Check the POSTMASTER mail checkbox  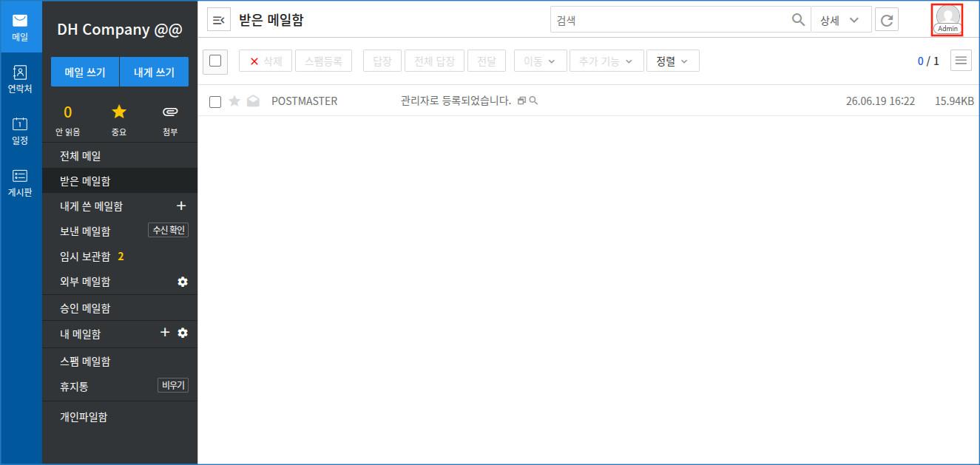click(215, 101)
